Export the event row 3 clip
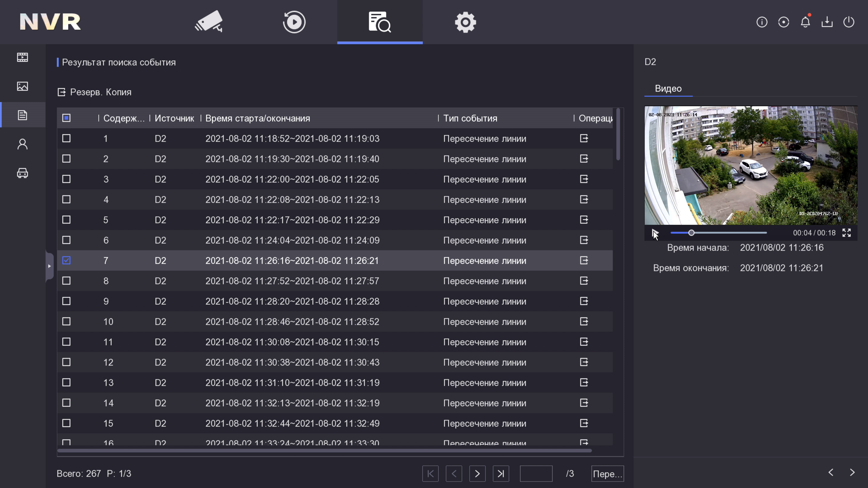868x488 pixels. tap(584, 179)
